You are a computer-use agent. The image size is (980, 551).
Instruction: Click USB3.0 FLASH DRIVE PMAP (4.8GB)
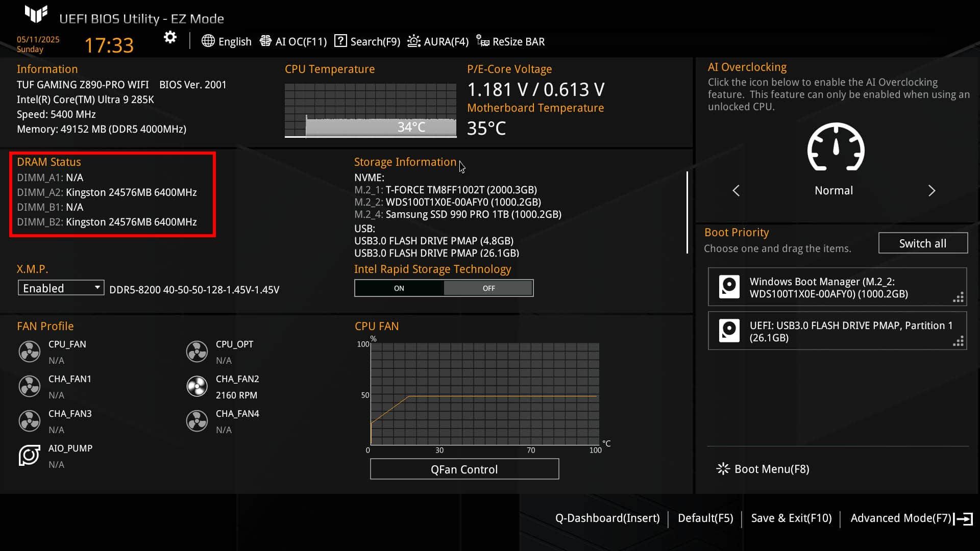click(x=434, y=241)
